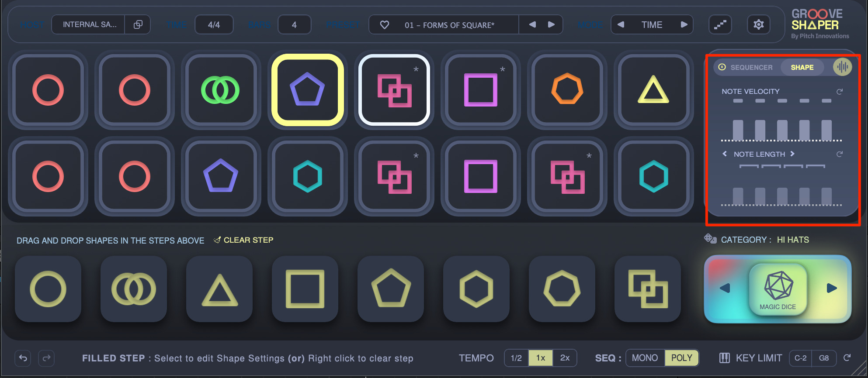Select the yellow triangle step
This screenshot has width=868, height=378.
[x=653, y=90]
